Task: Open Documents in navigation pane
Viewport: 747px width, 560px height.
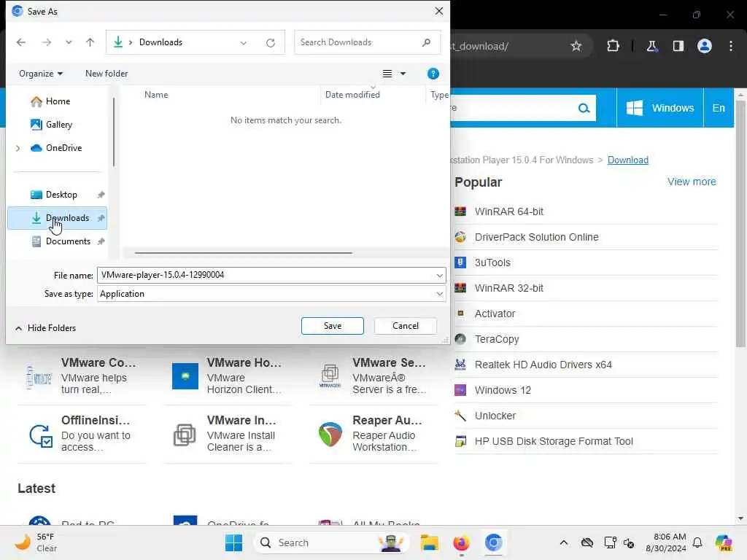Action: pyautogui.click(x=68, y=241)
